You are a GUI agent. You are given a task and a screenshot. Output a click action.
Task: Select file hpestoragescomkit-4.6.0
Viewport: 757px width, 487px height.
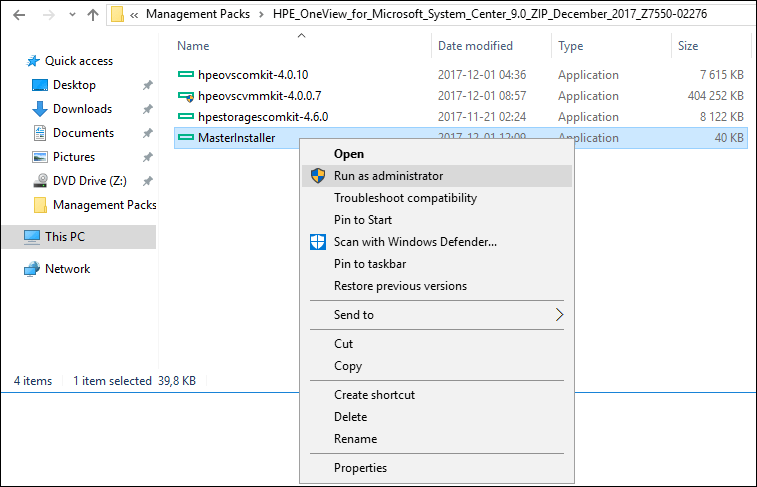point(263,117)
